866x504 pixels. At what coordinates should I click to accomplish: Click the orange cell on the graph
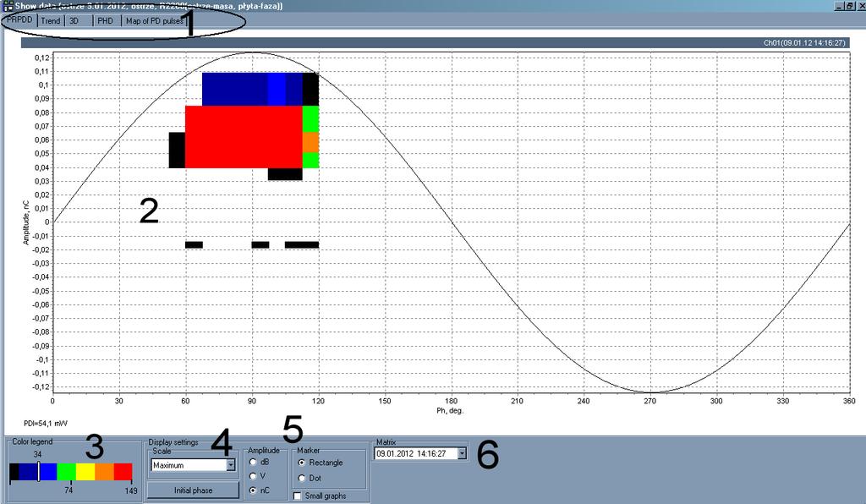pos(311,142)
